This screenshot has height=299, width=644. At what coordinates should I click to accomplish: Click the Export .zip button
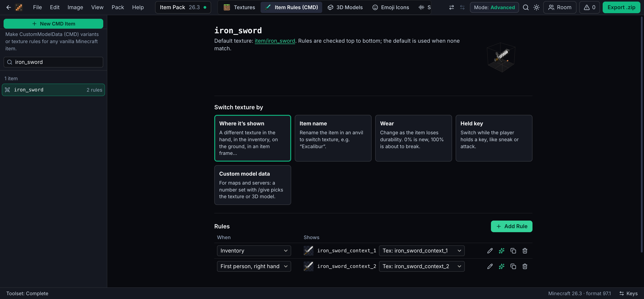pyautogui.click(x=621, y=7)
